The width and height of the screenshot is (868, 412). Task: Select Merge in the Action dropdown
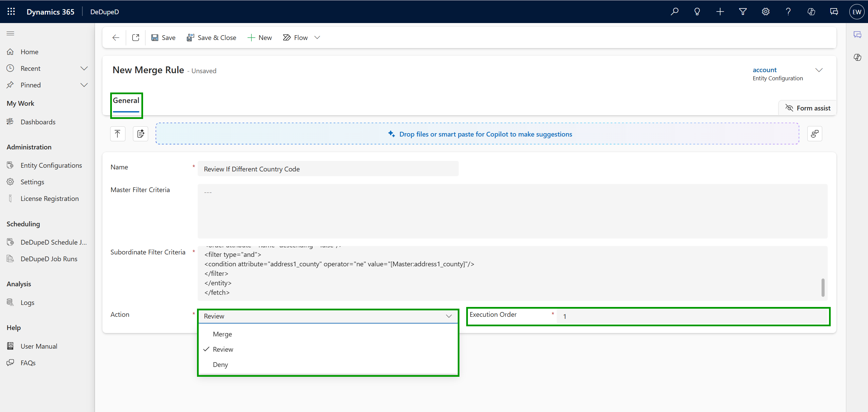222,334
